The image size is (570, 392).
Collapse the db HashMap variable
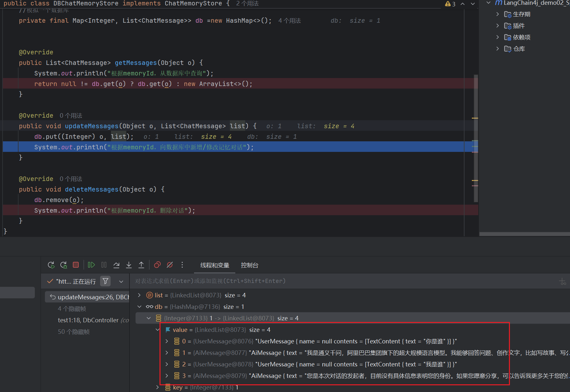[139, 307]
